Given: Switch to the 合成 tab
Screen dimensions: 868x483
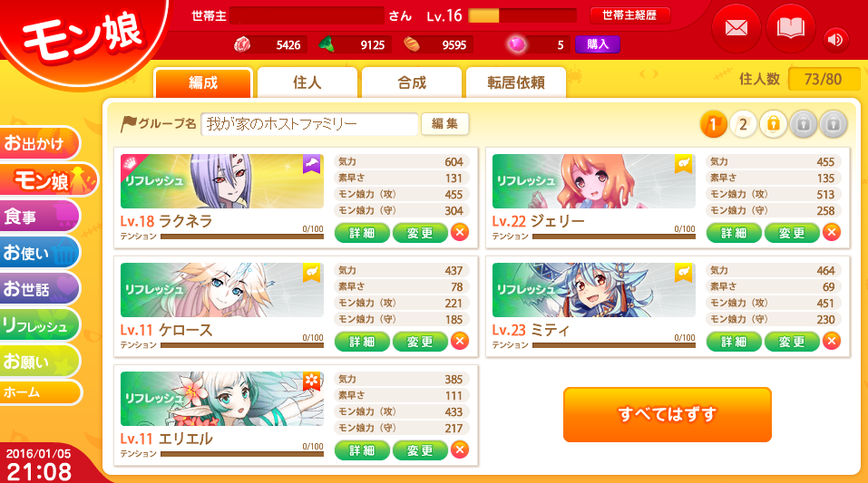Looking at the screenshot, I should [411, 83].
